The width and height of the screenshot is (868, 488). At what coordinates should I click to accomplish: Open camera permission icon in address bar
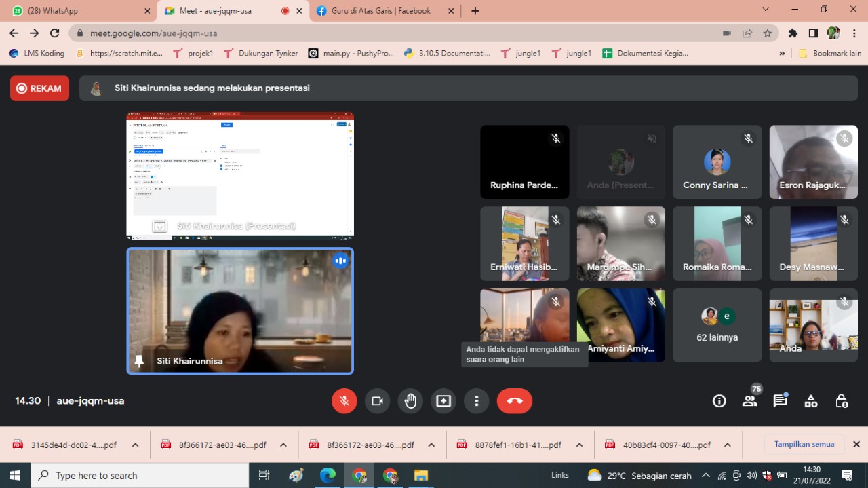[727, 33]
